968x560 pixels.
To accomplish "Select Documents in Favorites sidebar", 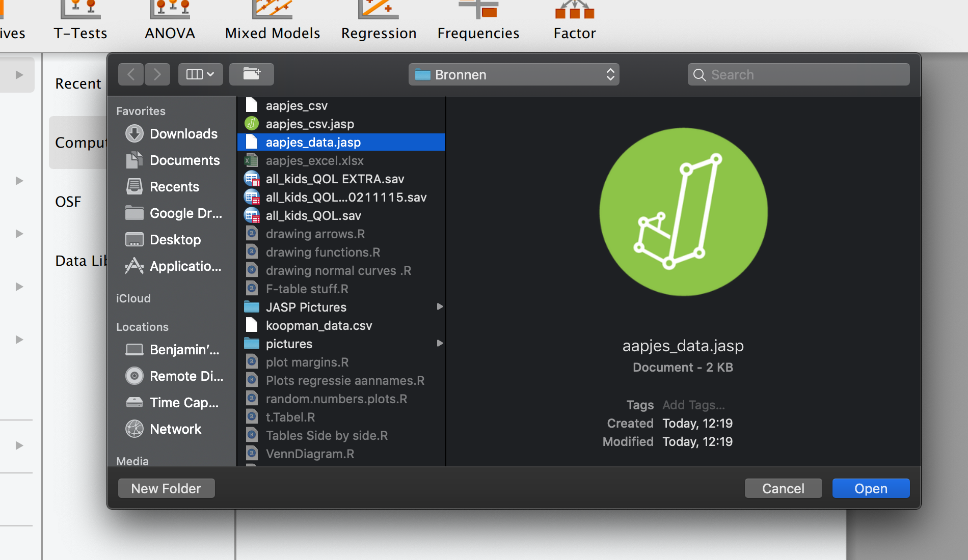I will (172, 160).
